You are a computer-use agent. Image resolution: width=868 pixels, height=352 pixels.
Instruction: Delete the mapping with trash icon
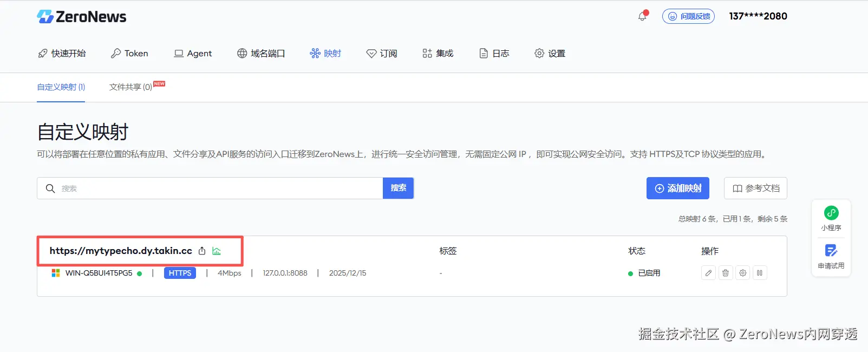(x=726, y=273)
